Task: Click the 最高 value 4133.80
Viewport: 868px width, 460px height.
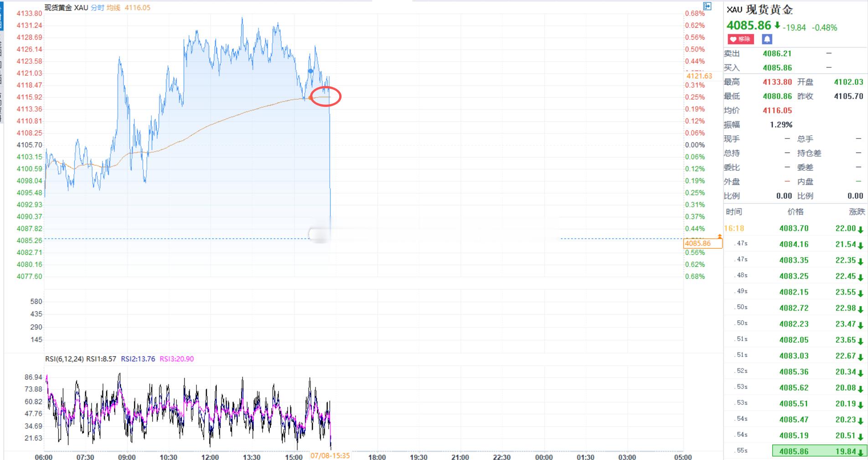Action: pyautogui.click(x=777, y=82)
